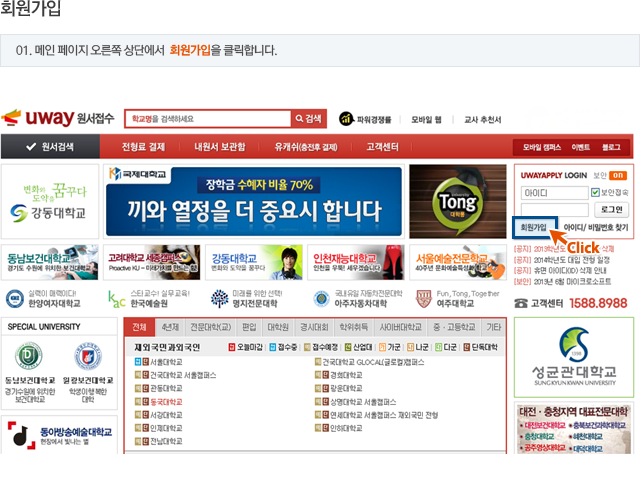Click the 일월보건대학교 emblem icon
Viewport: 640px width, 493px height.
[x=88, y=356]
